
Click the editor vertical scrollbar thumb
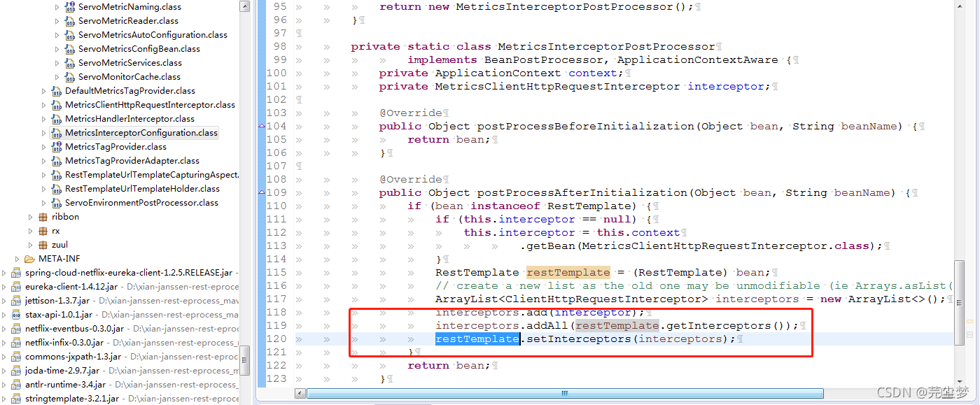click(x=959, y=303)
